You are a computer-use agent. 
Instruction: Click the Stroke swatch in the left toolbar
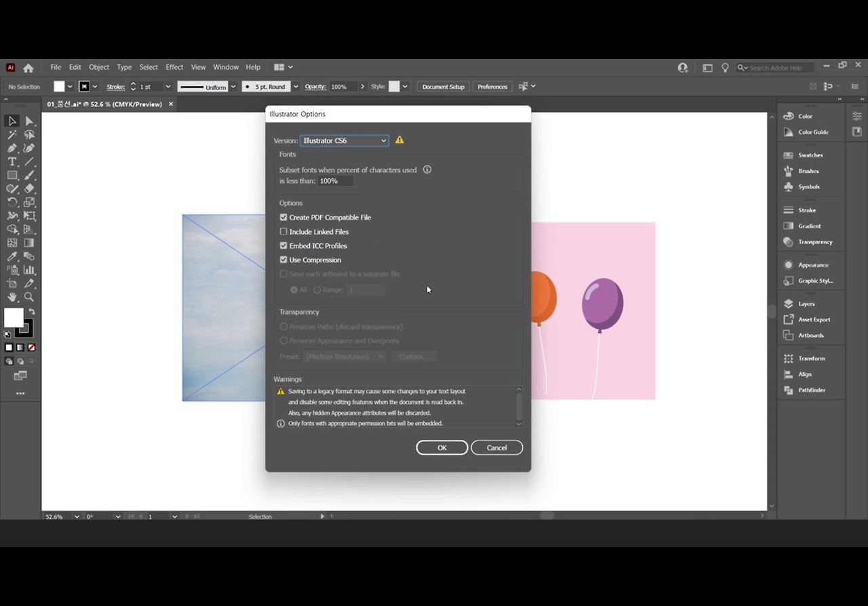(24, 329)
